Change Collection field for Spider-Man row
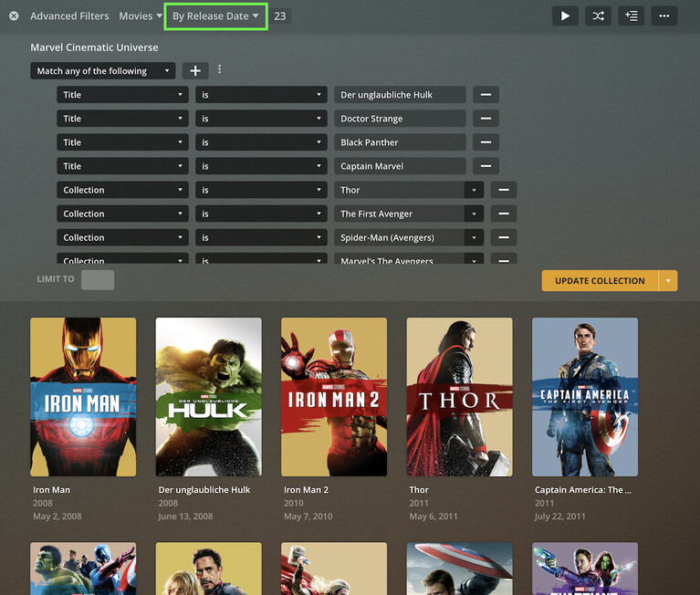The width and height of the screenshot is (700, 595). tap(122, 237)
